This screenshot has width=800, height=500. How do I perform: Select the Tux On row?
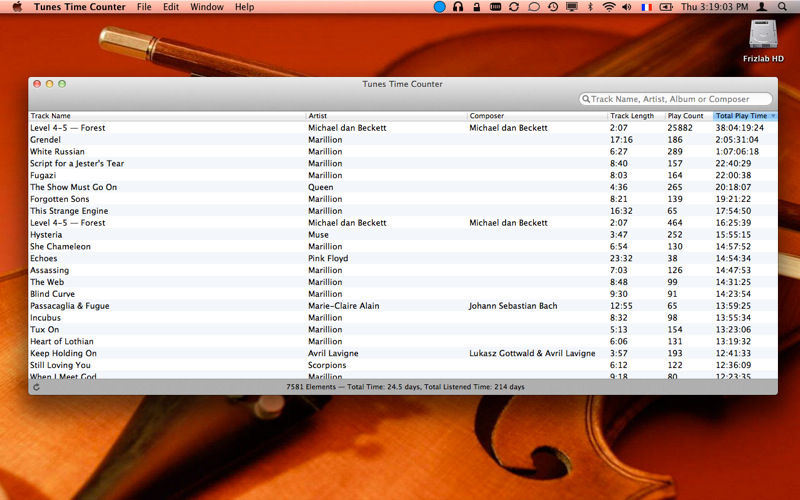tap(403, 329)
